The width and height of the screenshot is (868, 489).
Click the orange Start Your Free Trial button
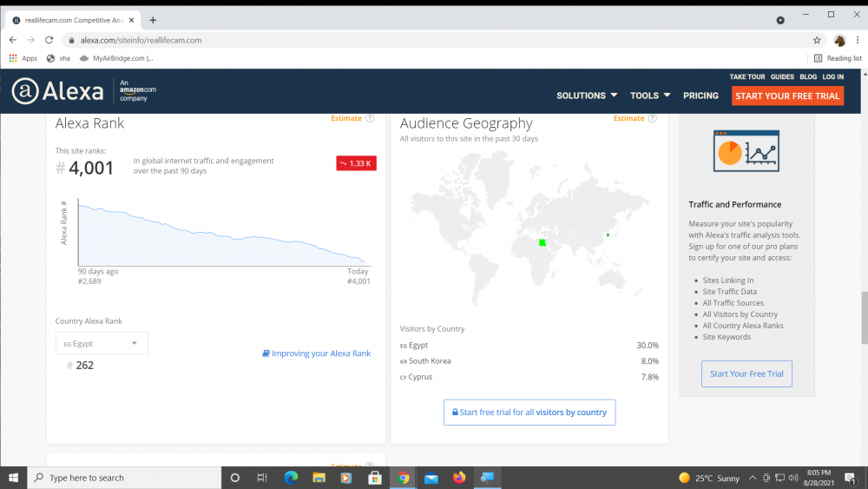[x=787, y=96]
